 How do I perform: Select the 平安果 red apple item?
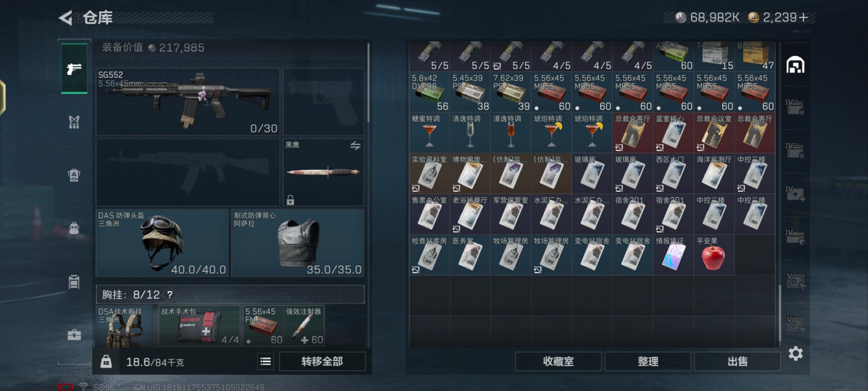pyautogui.click(x=714, y=255)
